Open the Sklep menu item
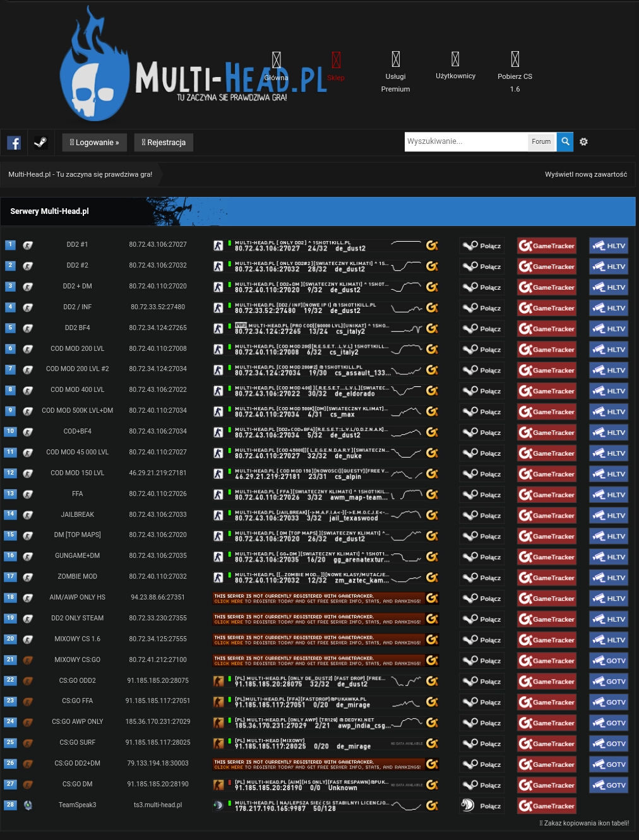 click(x=336, y=67)
